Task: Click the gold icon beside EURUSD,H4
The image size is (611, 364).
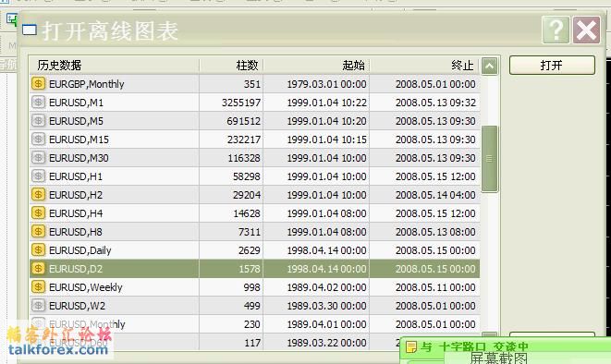Action: [x=38, y=213]
